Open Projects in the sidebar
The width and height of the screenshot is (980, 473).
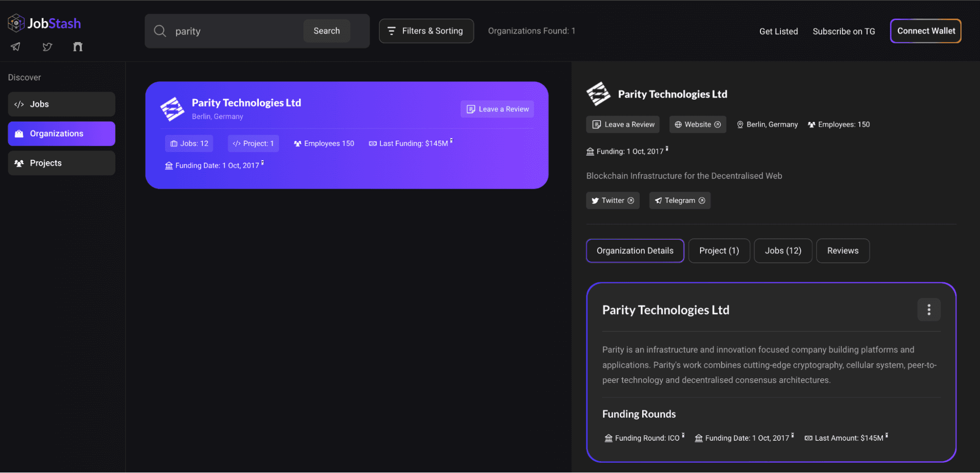pyautogui.click(x=61, y=163)
